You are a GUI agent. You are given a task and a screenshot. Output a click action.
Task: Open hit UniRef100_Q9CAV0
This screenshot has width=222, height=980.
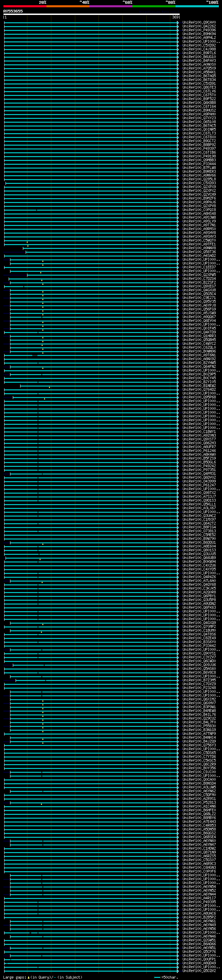pyautogui.click(x=199, y=23)
